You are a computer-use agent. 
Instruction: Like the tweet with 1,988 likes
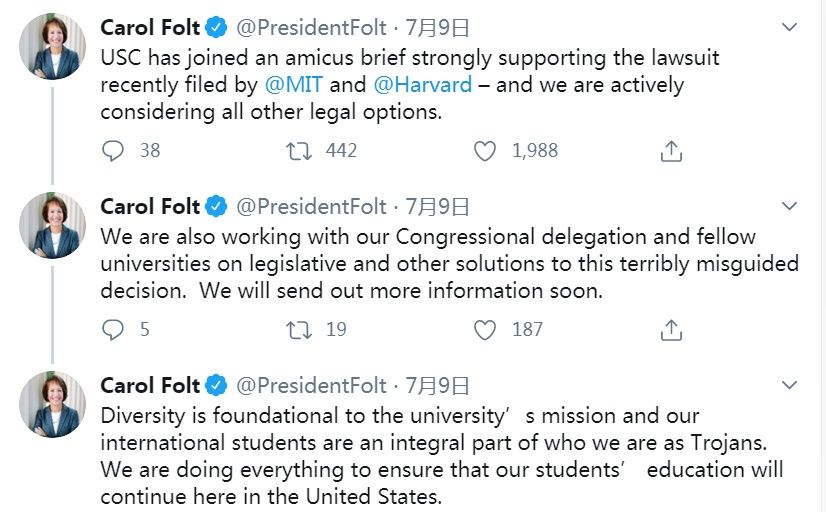[x=485, y=151]
